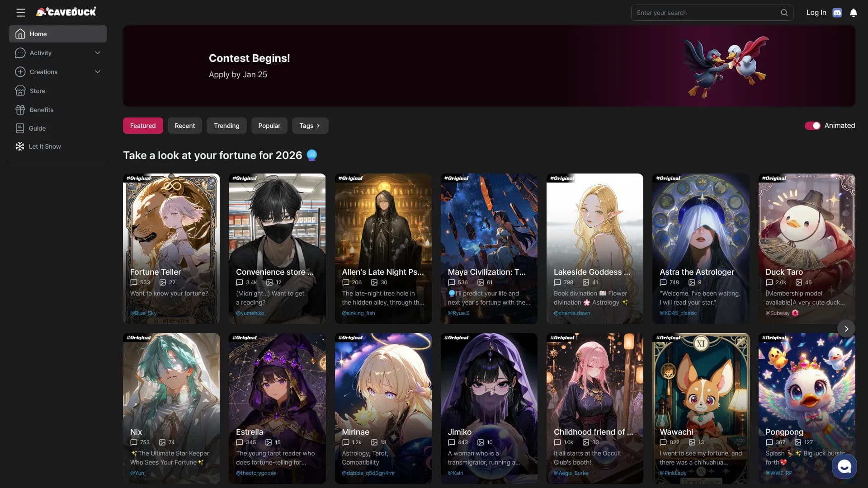
Task: Open the Duck Taro character card
Action: tap(807, 249)
